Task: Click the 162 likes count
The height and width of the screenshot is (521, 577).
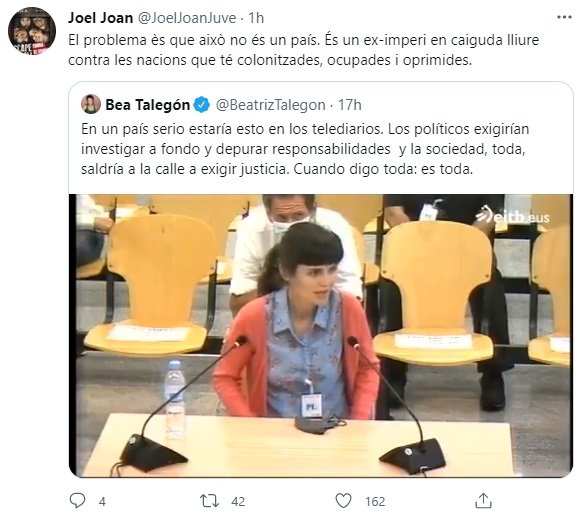Action: click(x=375, y=501)
